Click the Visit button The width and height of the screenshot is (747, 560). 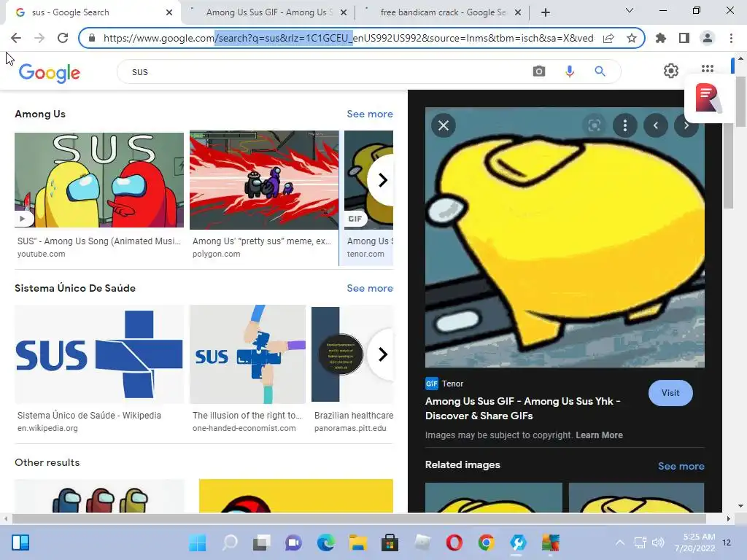[670, 393]
